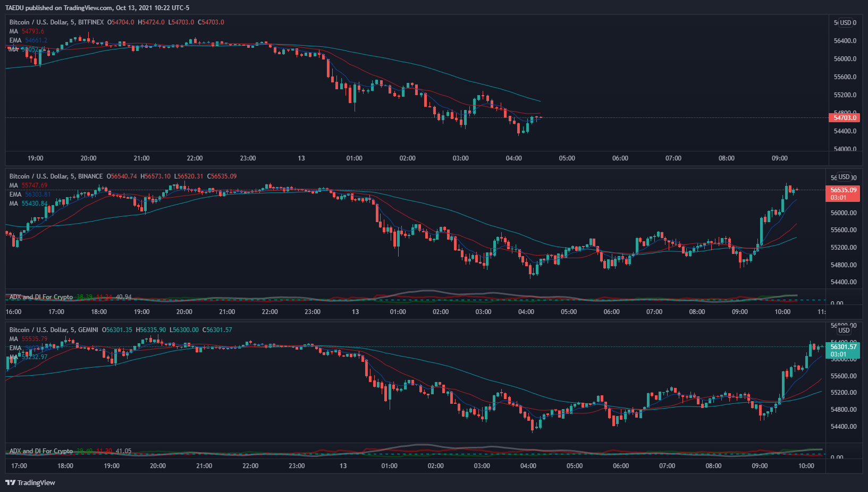This screenshot has width=868, height=492.
Task: Click the 55600.00 price axis label on GEMINI
Action: [844, 376]
